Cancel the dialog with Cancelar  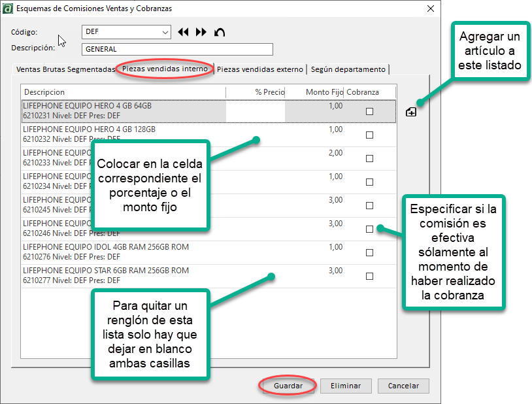[x=403, y=386]
